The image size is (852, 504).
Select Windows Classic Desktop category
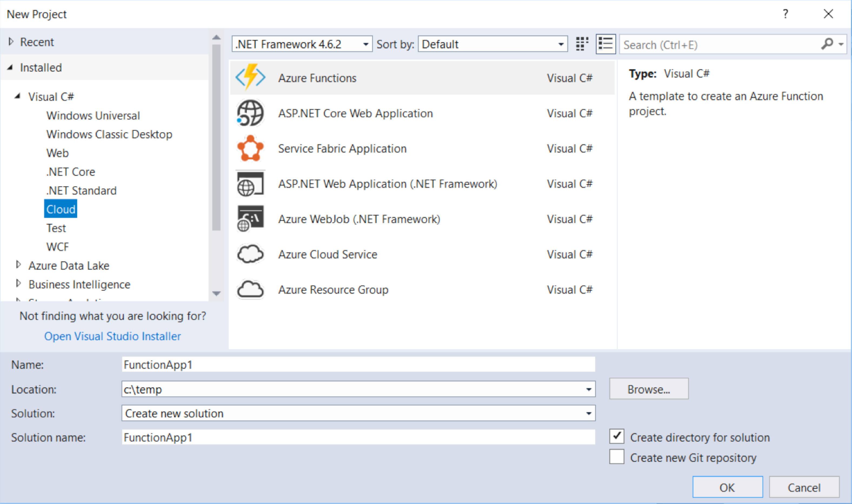pyautogui.click(x=109, y=134)
